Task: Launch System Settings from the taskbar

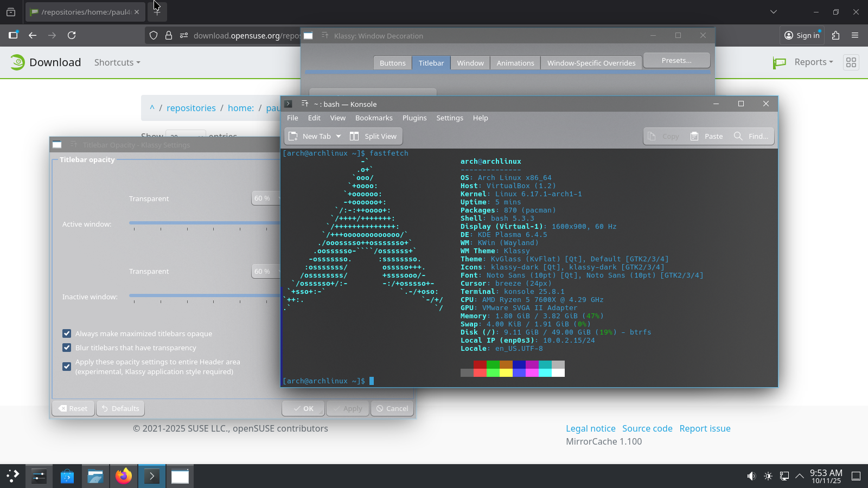Action: click(39, 476)
